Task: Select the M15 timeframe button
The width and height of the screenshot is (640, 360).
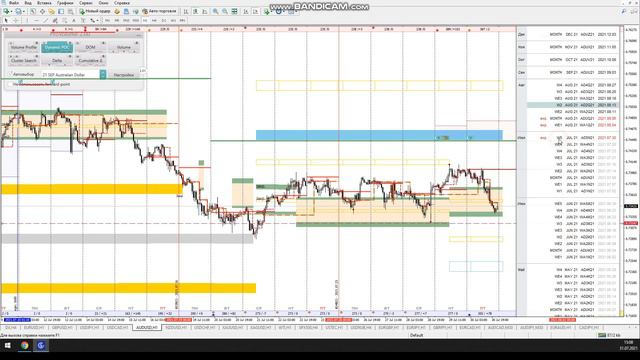Action: coord(126,20)
